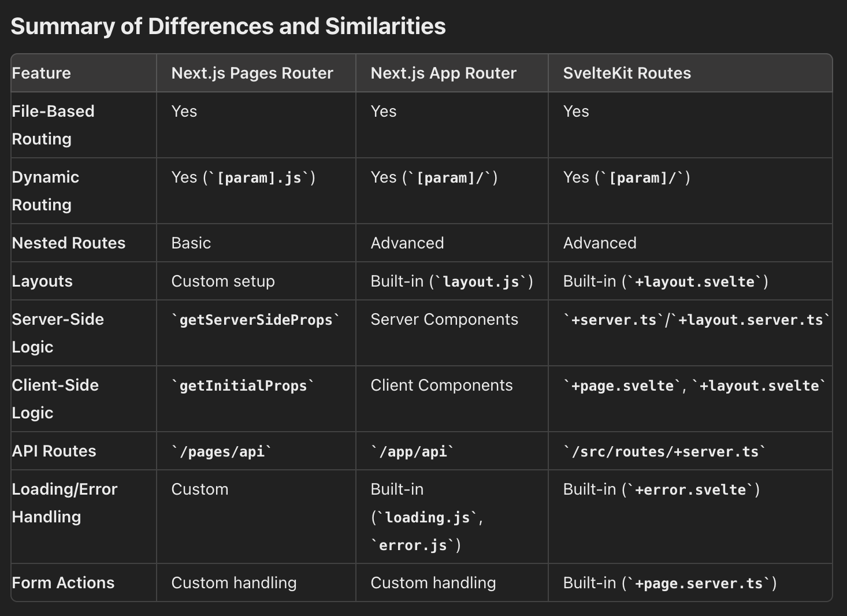Click the getInitialProps code cell
The width and height of the screenshot is (847, 616).
click(243, 385)
